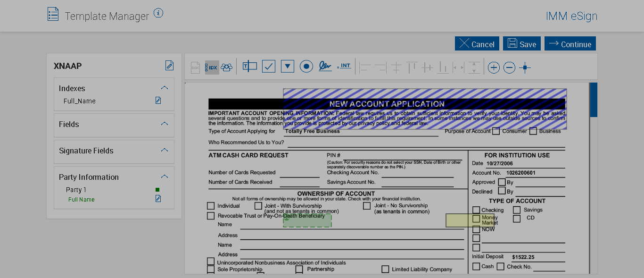Click the Totally Free Business text

click(x=312, y=131)
